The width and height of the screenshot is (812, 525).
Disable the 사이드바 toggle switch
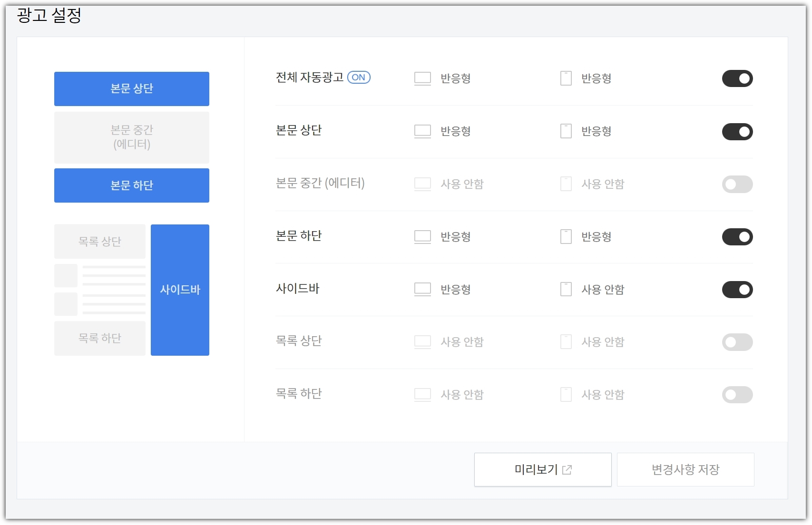coord(738,290)
